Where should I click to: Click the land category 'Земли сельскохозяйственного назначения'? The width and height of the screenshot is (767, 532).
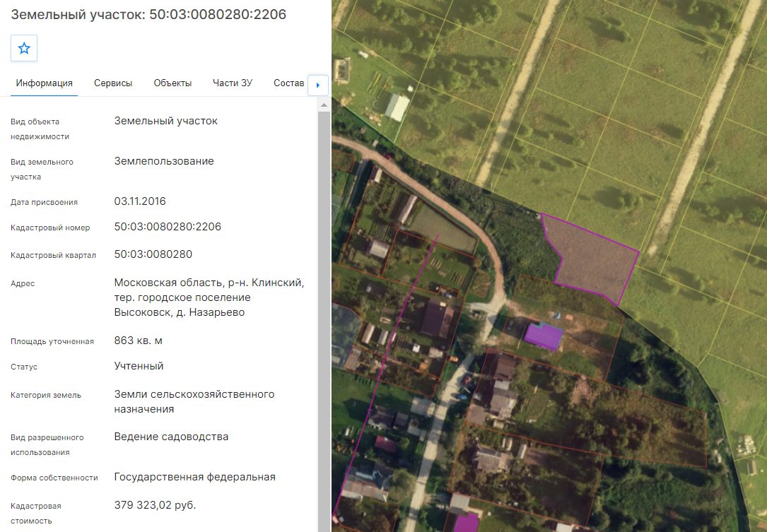tap(194, 401)
